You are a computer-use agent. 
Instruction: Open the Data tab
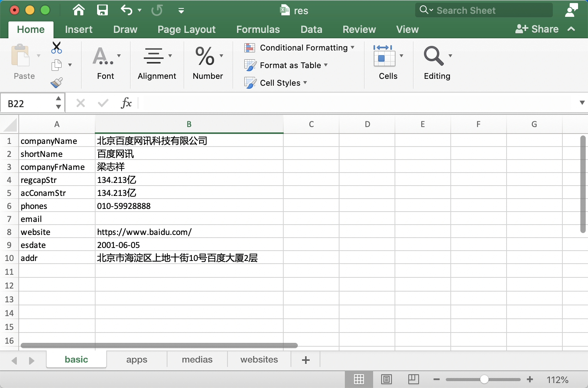click(311, 29)
